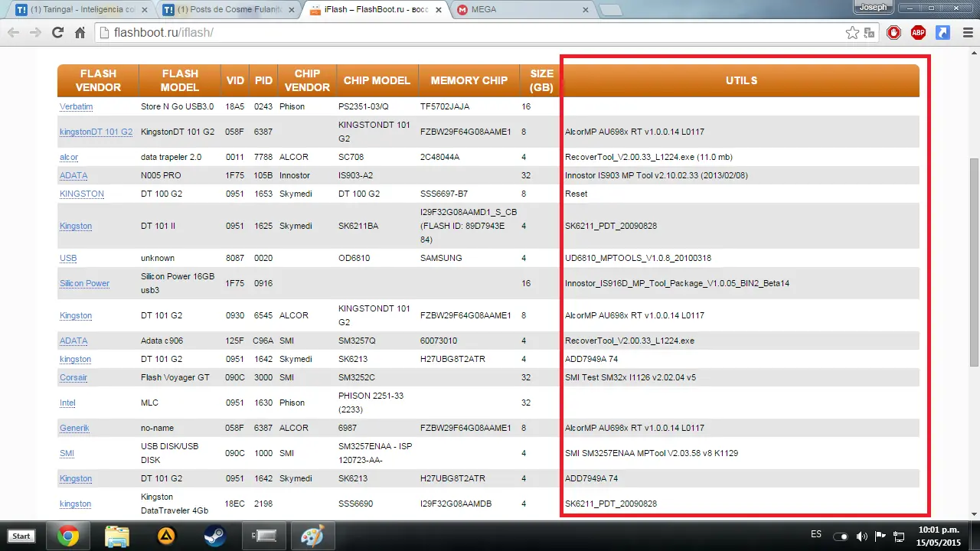Open the kingstonDT 101 G2 link
980x551 pixels.
click(96, 132)
